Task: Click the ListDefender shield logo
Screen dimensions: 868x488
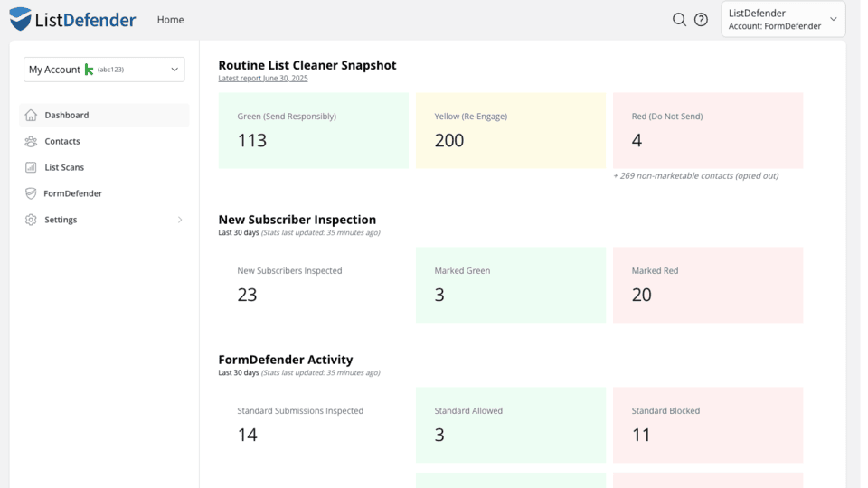Action: tap(21, 19)
